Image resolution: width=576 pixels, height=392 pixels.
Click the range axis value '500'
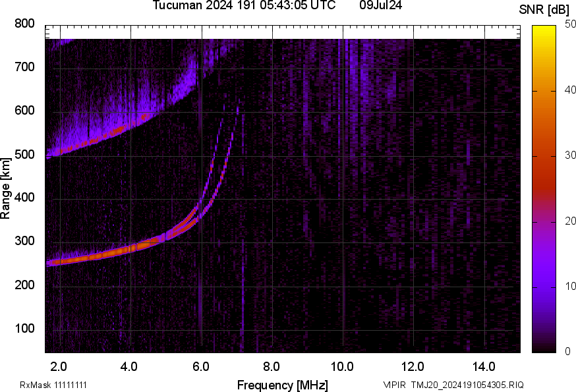(24, 154)
